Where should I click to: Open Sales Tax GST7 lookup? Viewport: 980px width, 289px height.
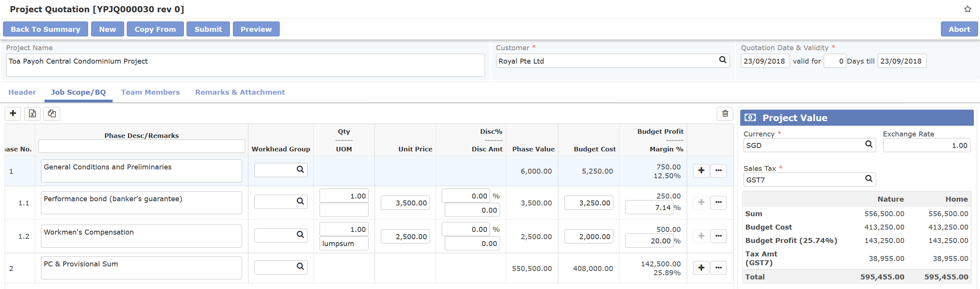pyautogui.click(x=869, y=179)
